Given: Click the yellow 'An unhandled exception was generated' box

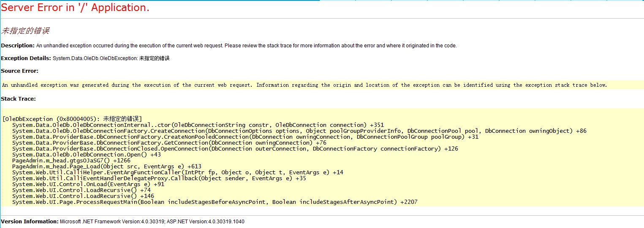Looking at the screenshot, I should 304,85.
